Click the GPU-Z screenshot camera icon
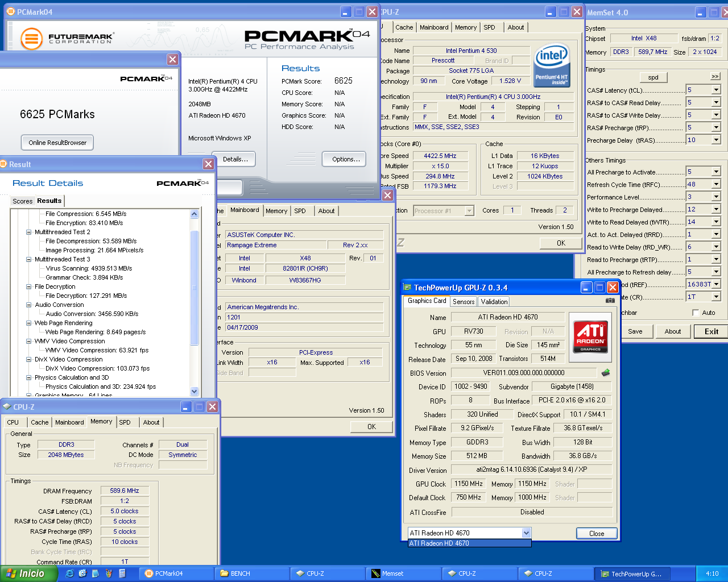The width and height of the screenshot is (728, 582). 610,301
